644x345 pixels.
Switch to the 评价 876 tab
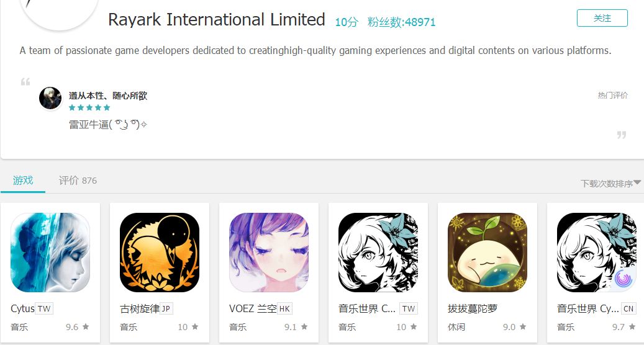click(x=78, y=181)
